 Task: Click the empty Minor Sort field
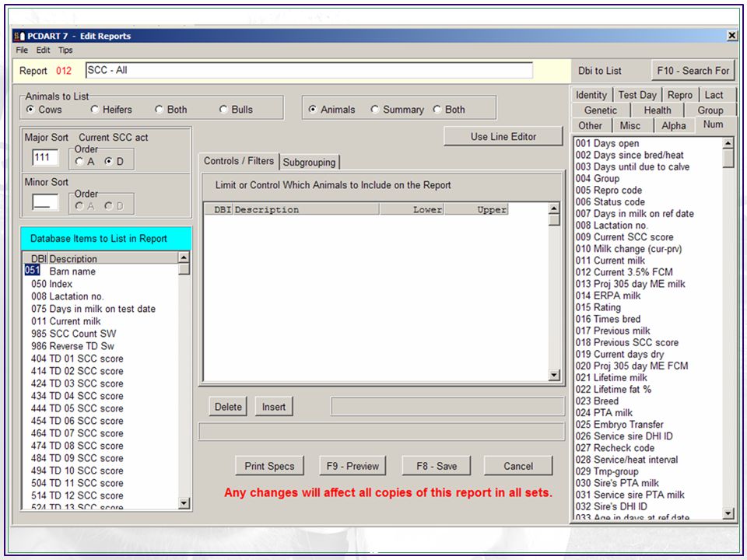pyautogui.click(x=45, y=202)
